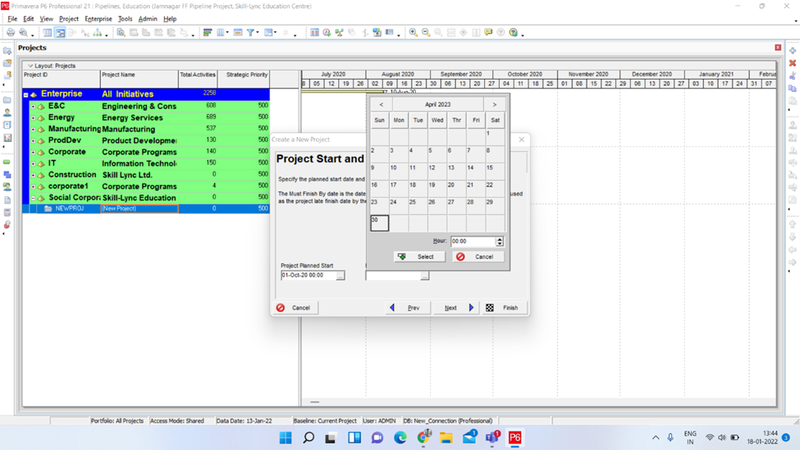
Task: Expand the ProdDev EPS node
Action: [33, 141]
